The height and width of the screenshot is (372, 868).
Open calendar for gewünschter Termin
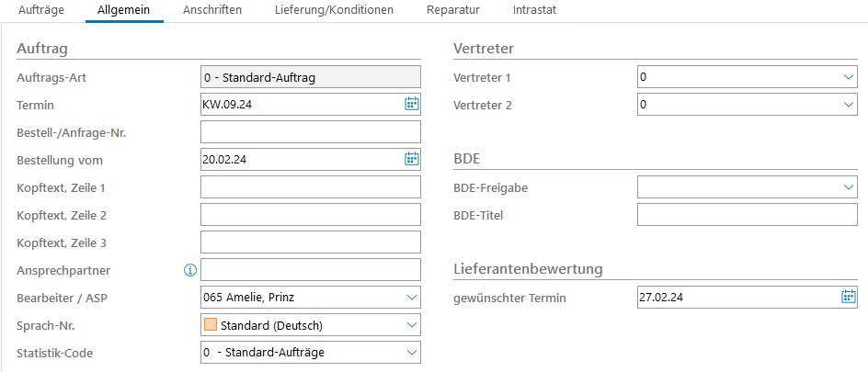849,297
